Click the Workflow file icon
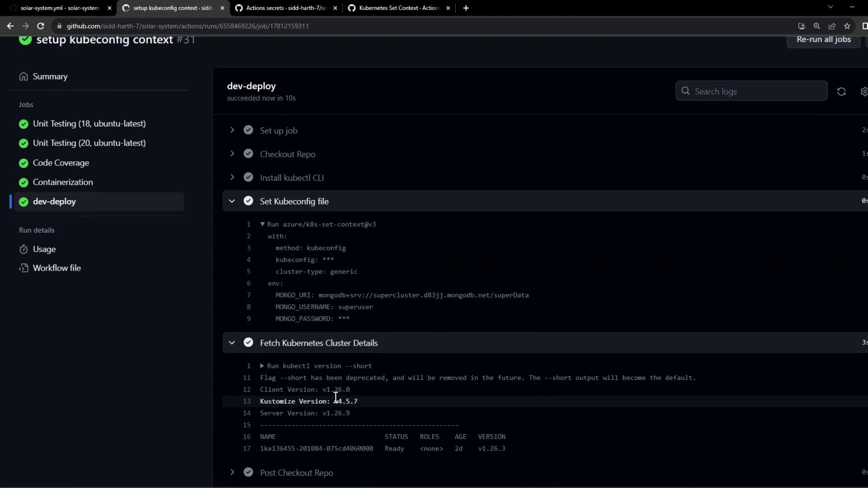This screenshot has width=868, height=488. [24, 268]
